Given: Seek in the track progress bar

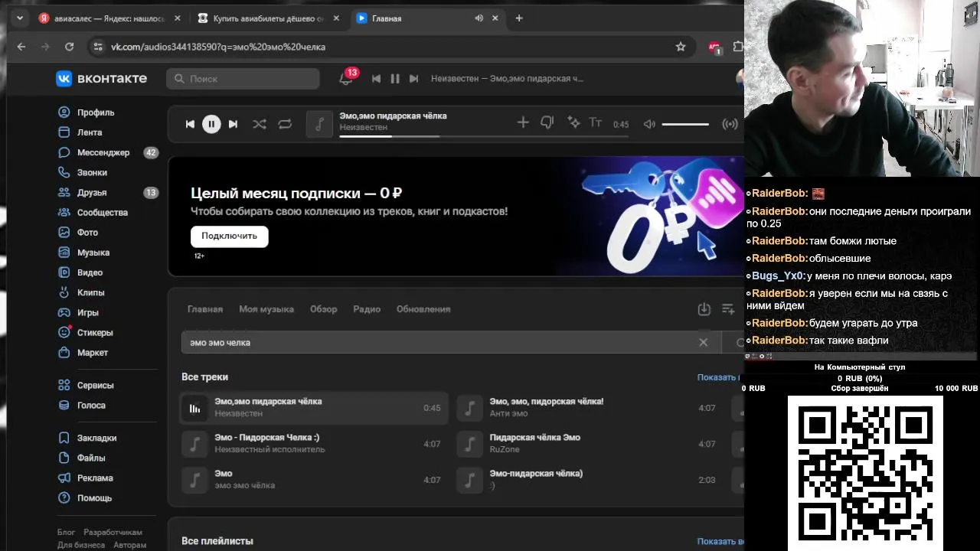Looking at the screenshot, I should [484, 136].
